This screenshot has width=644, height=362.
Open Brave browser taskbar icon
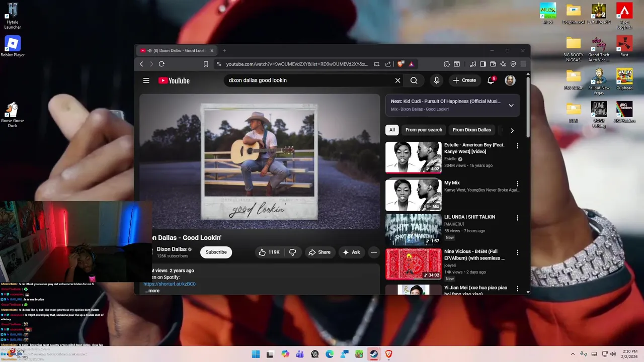(x=388, y=354)
